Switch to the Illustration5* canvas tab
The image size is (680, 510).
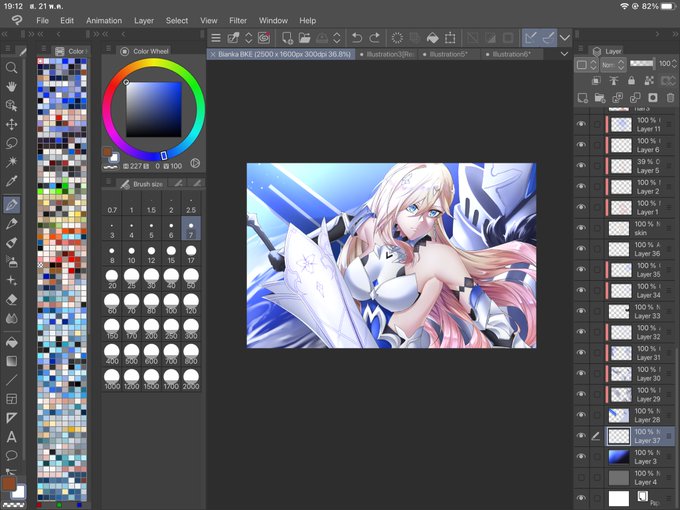click(x=448, y=54)
